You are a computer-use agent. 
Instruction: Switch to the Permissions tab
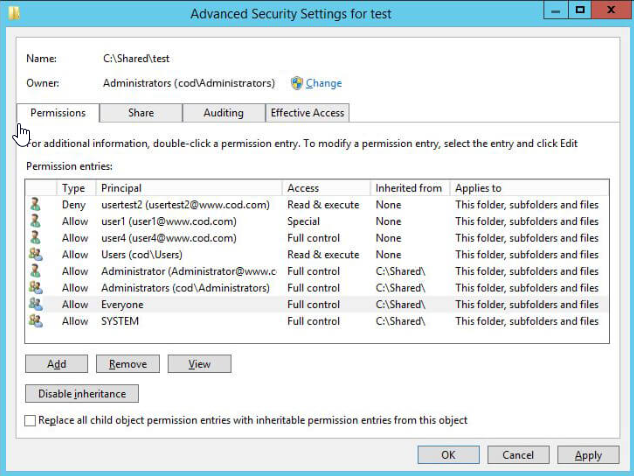(58, 113)
